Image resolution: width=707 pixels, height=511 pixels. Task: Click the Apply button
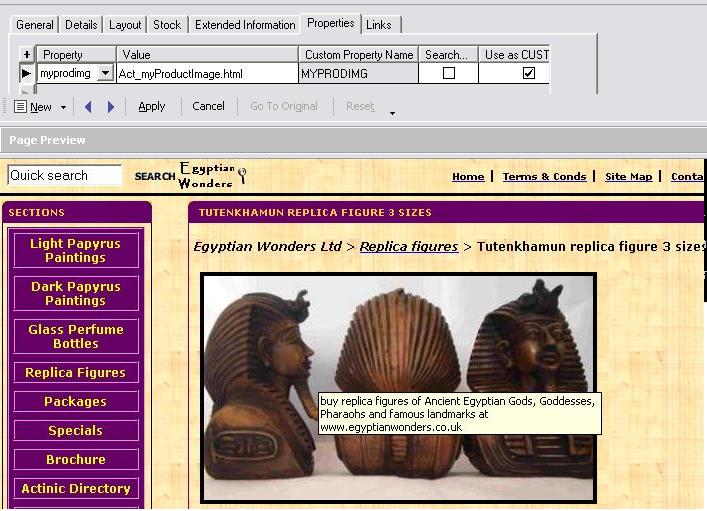coord(152,106)
